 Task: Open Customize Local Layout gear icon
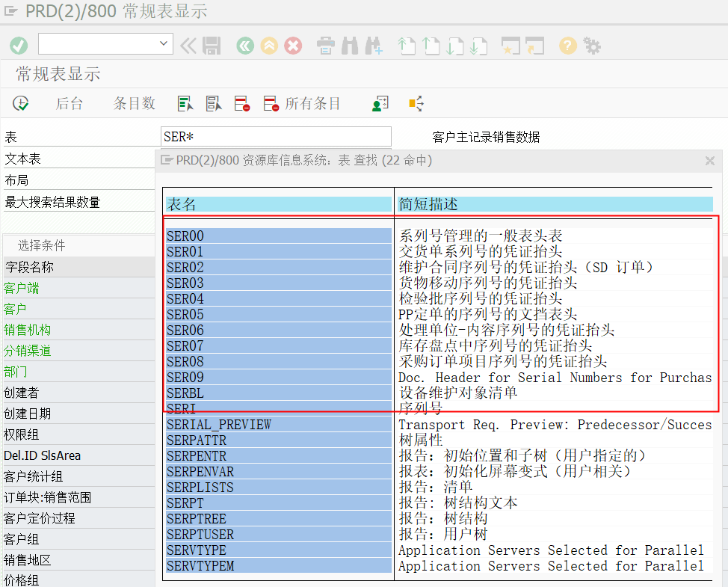coord(592,46)
